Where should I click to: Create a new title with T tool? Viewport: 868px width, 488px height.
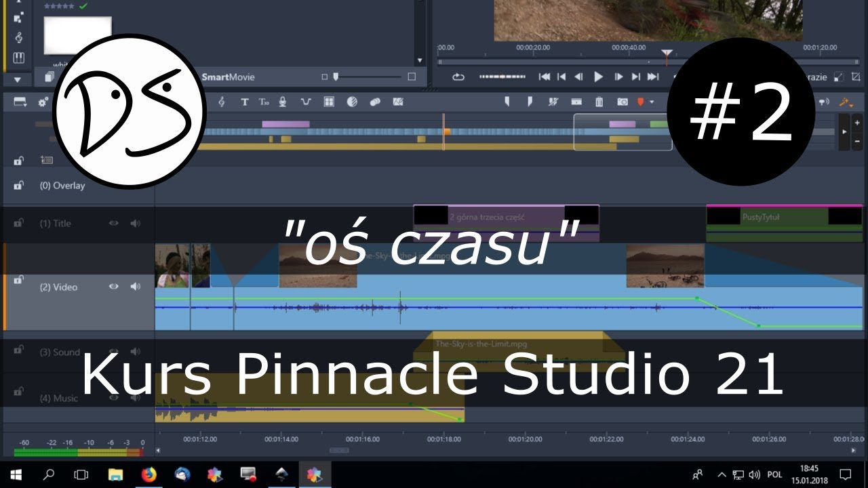coord(245,102)
